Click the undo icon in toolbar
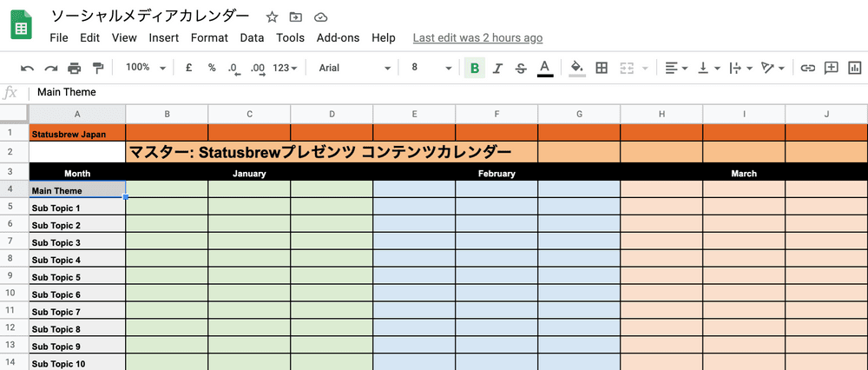 pos(28,68)
